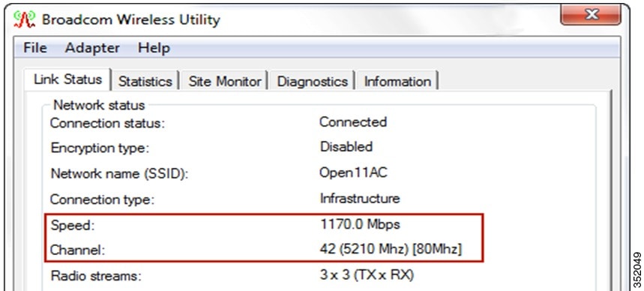This screenshot has height=291, width=644.
Task: Click the 1170.0 Mbps speed value
Action: click(360, 224)
